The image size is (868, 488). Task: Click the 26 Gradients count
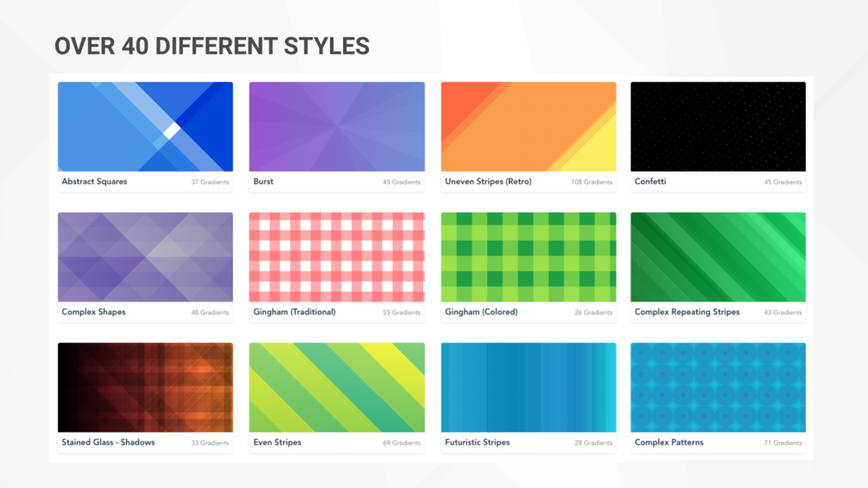(593, 313)
